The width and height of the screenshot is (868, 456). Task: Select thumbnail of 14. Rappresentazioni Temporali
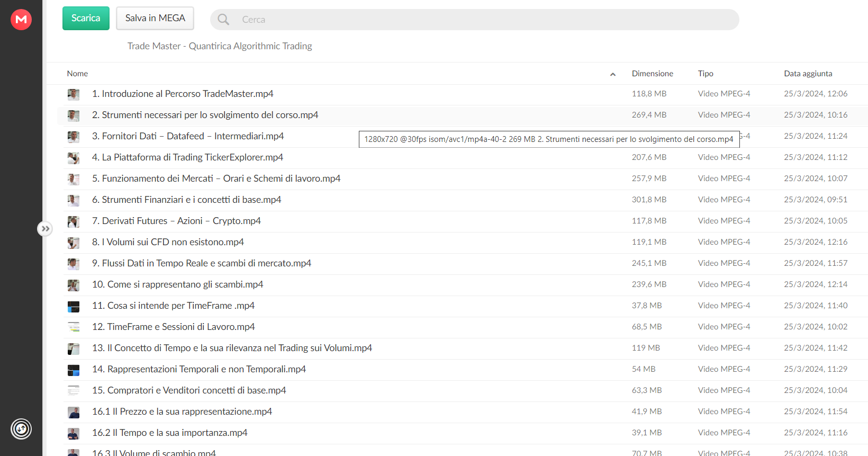coord(74,370)
